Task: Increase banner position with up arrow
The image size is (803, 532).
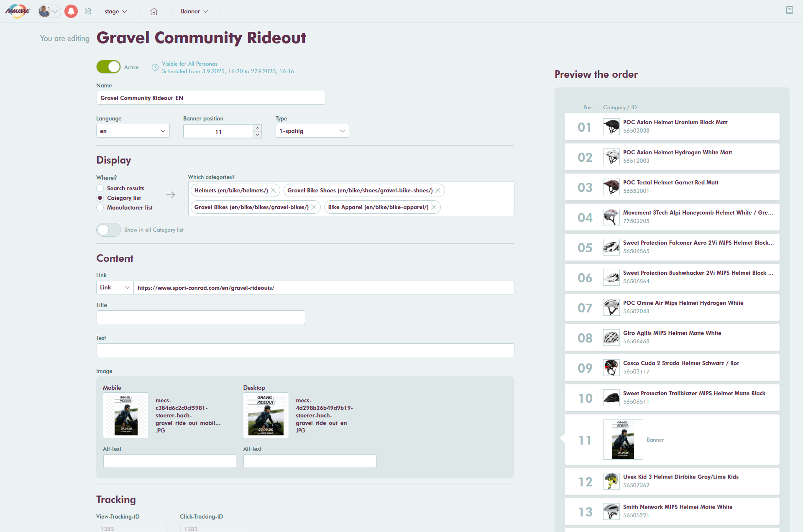Action: 258,128
